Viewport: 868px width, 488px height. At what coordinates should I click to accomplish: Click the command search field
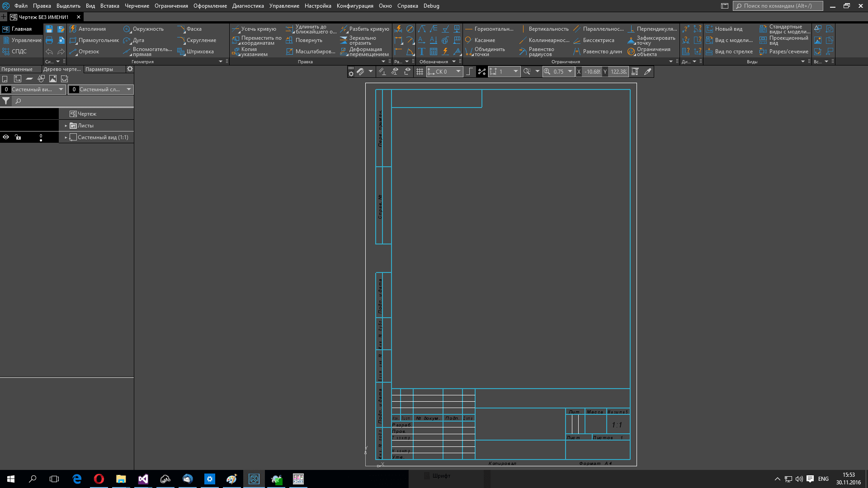(x=778, y=6)
